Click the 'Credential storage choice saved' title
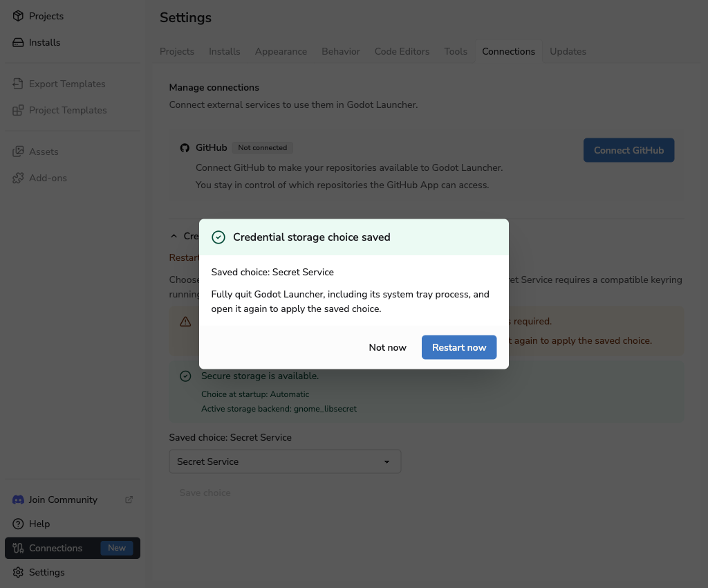The image size is (708, 588). pos(312,237)
